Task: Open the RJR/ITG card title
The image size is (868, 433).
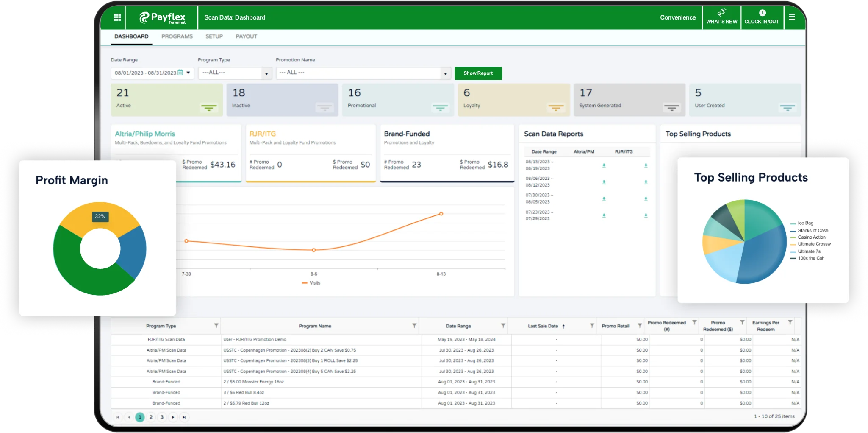Action: click(x=263, y=134)
